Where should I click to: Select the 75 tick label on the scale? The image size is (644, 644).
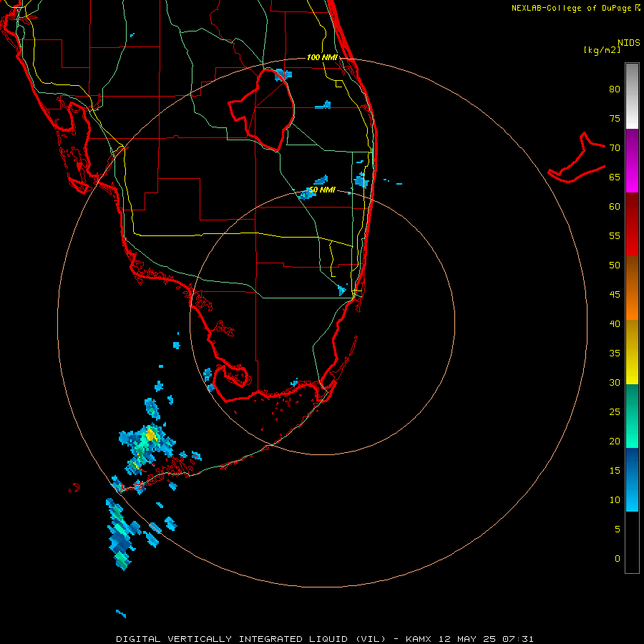coord(615,118)
